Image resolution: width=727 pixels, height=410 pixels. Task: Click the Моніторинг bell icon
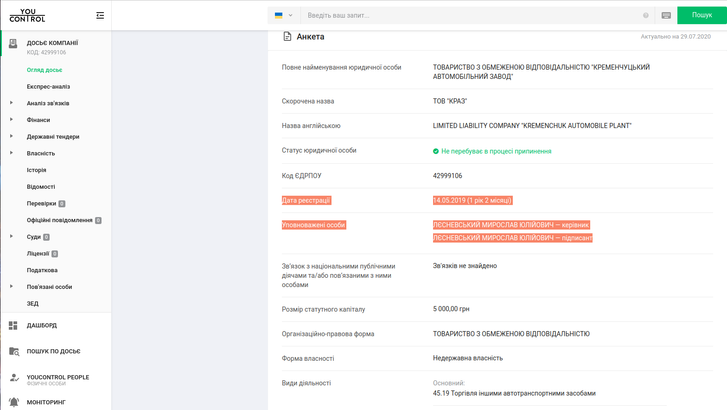(x=14, y=402)
